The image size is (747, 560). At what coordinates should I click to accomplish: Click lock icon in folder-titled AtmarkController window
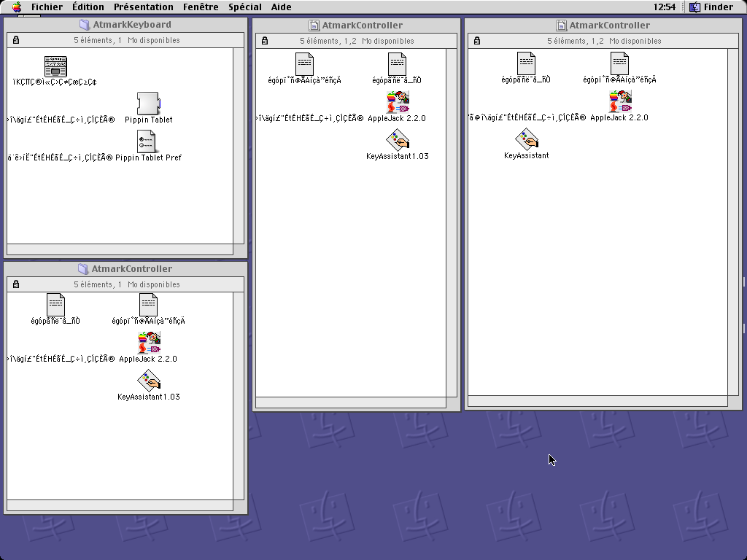[16, 284]
